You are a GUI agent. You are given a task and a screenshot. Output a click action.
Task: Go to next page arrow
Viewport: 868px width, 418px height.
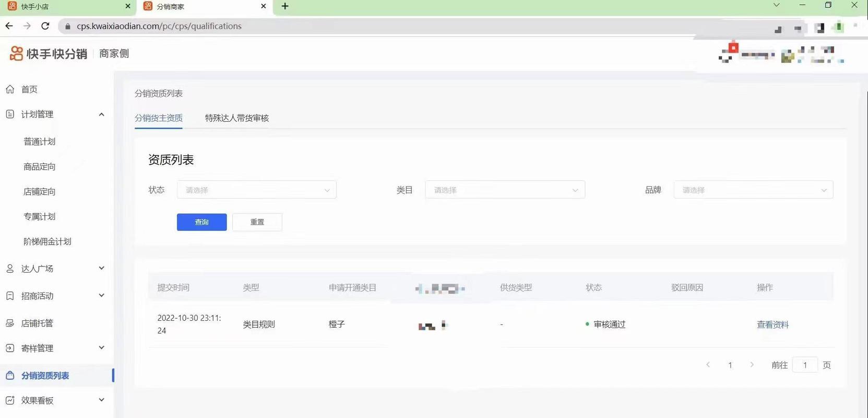752,365
